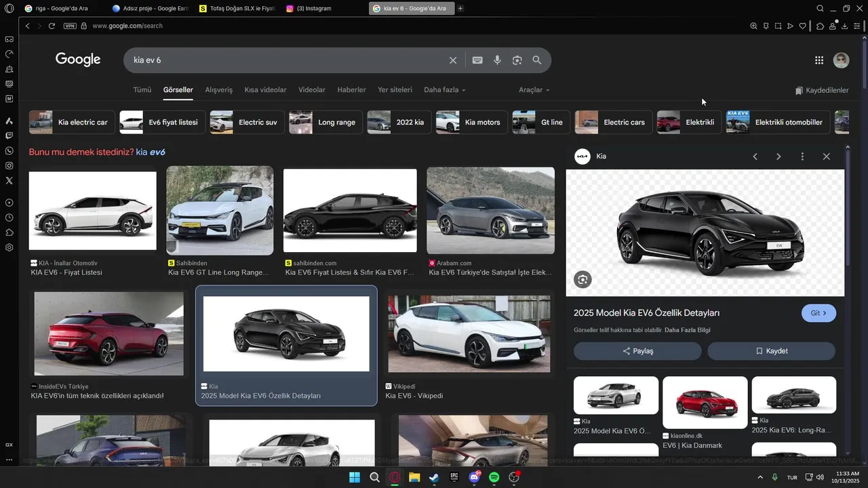The image size is (868, 488).
Task: Open WhatsApp in the Opera sidebar
Action: (x=9, y=150)
